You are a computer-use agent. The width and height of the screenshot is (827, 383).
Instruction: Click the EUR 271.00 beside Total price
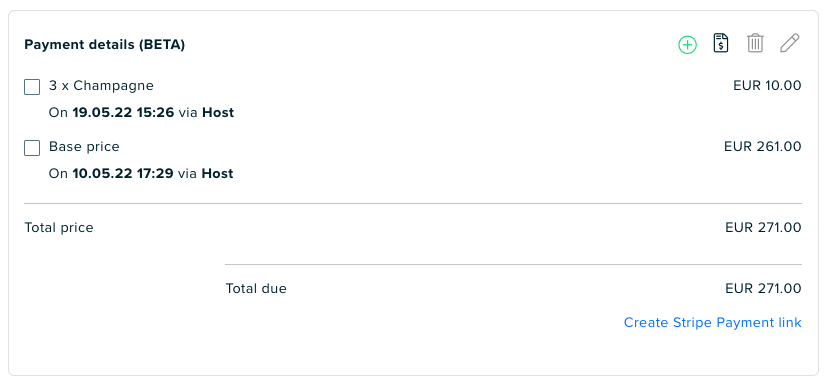tap(763, 228)
